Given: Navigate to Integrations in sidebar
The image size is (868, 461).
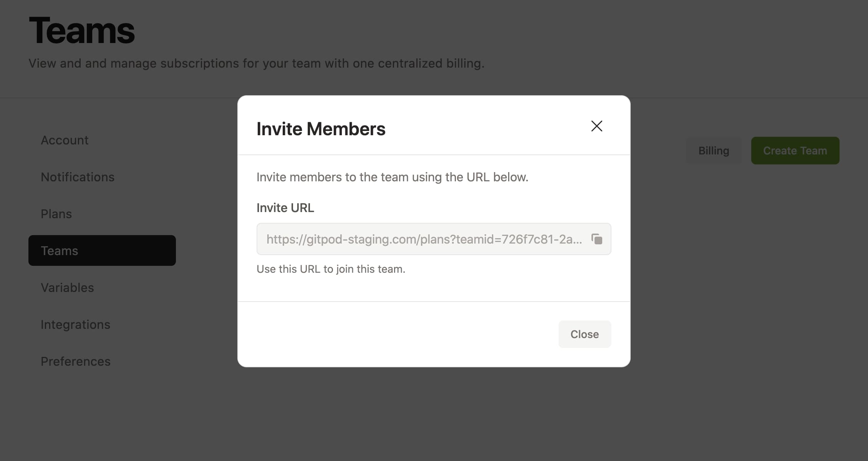Looking at the screenshot, I should [x=75, y=325].
